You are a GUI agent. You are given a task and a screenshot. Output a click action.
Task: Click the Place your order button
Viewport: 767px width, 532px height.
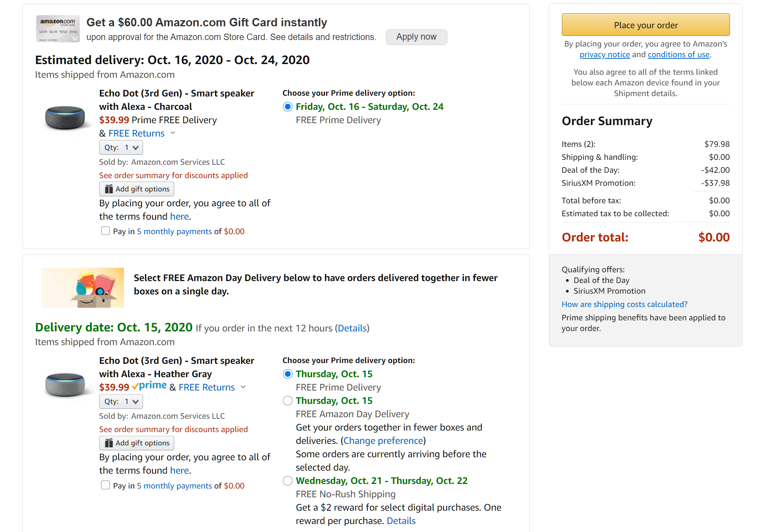click(645, 25)
